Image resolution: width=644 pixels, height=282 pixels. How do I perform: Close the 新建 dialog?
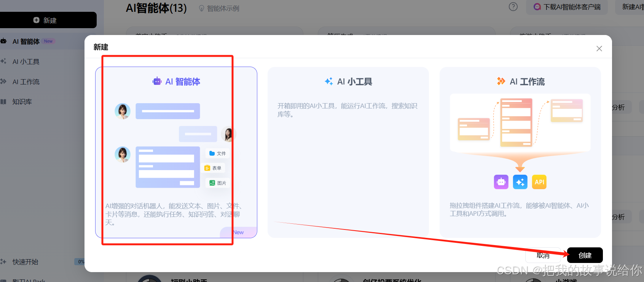(599, 49)
